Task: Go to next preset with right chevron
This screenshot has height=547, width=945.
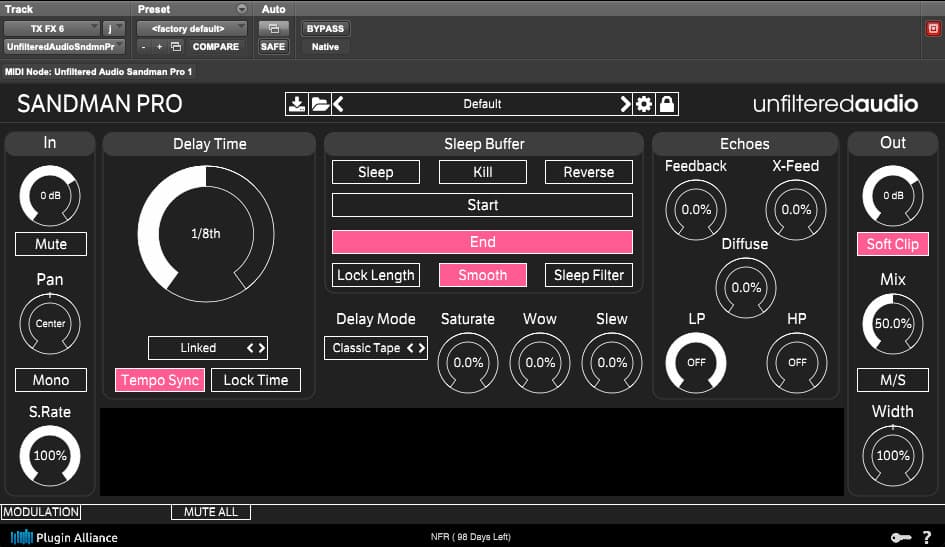Action: point(626,104)
